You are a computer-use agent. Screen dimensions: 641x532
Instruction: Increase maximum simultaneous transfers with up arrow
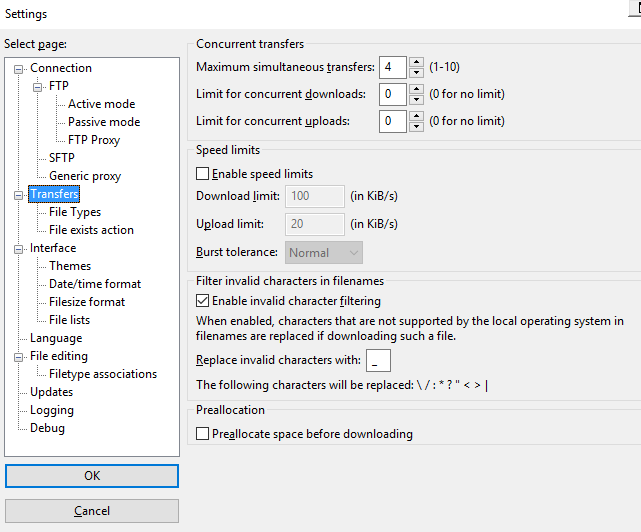416,62
